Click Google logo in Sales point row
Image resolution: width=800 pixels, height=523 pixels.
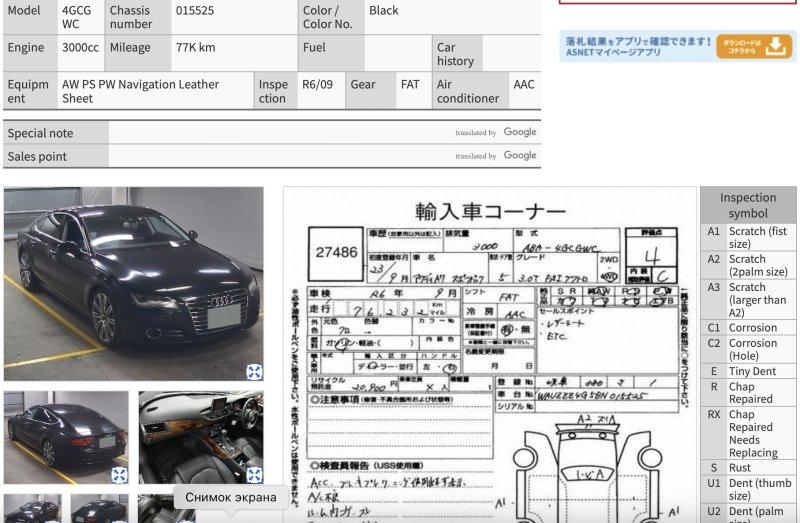(x=520, y=156)
